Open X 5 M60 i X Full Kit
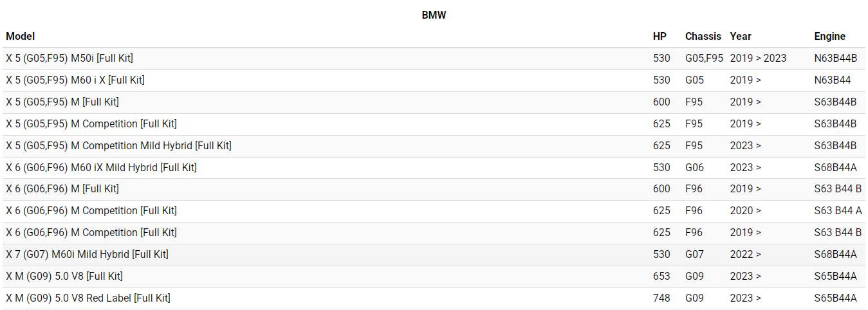 pyautogui.click(x=75, y=80)
